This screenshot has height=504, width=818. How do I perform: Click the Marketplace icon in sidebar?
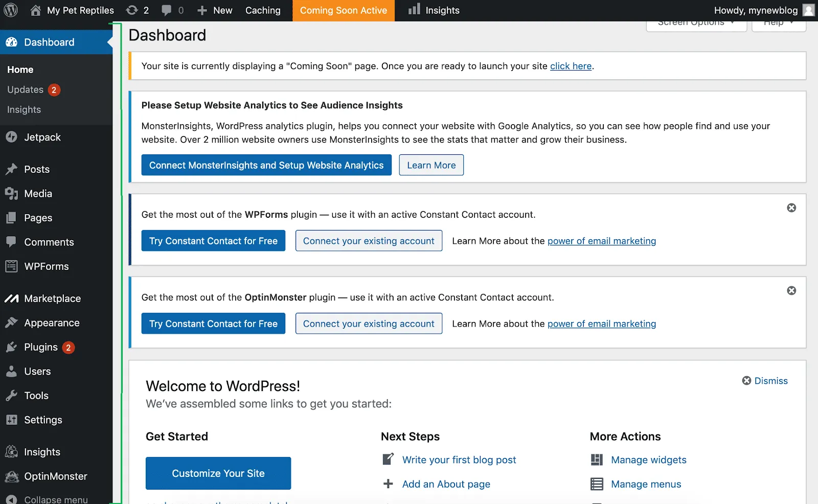[12, 299]
